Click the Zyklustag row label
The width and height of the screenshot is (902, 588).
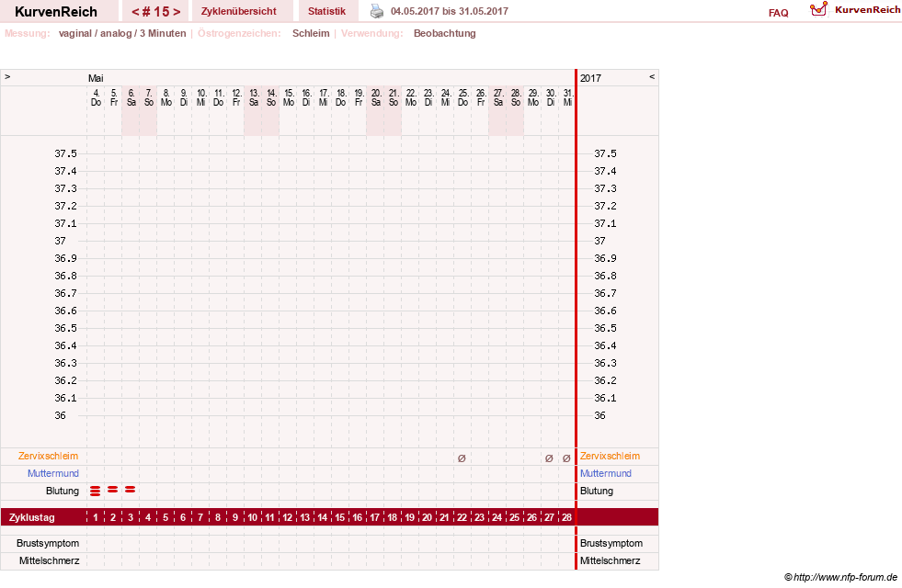pos(32,517)
